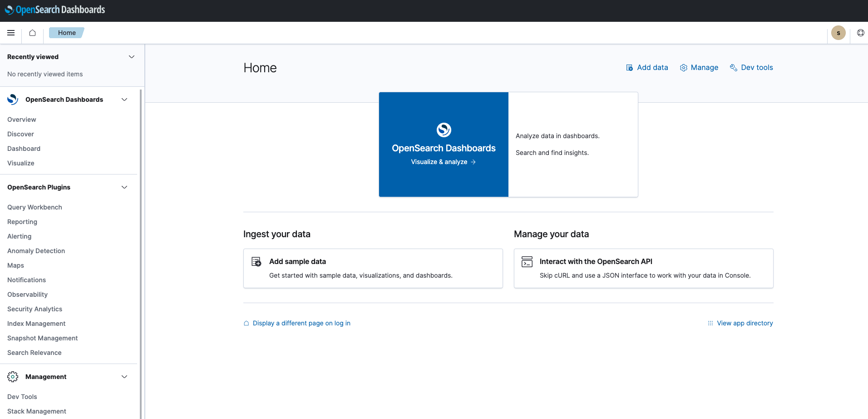Open Anomaly Detection plugin
This screenshot has height=419, width=868.
36,251
